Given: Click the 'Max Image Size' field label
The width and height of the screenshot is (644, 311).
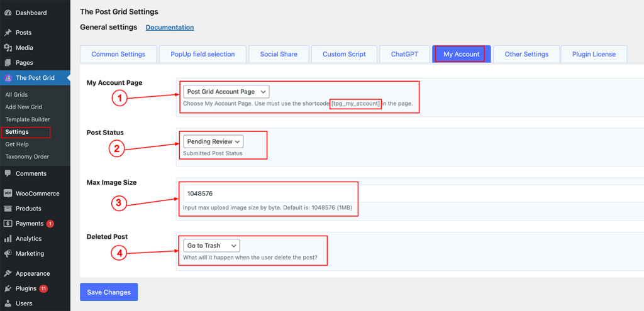Looking at the screenshot, I should coord(111,183).
